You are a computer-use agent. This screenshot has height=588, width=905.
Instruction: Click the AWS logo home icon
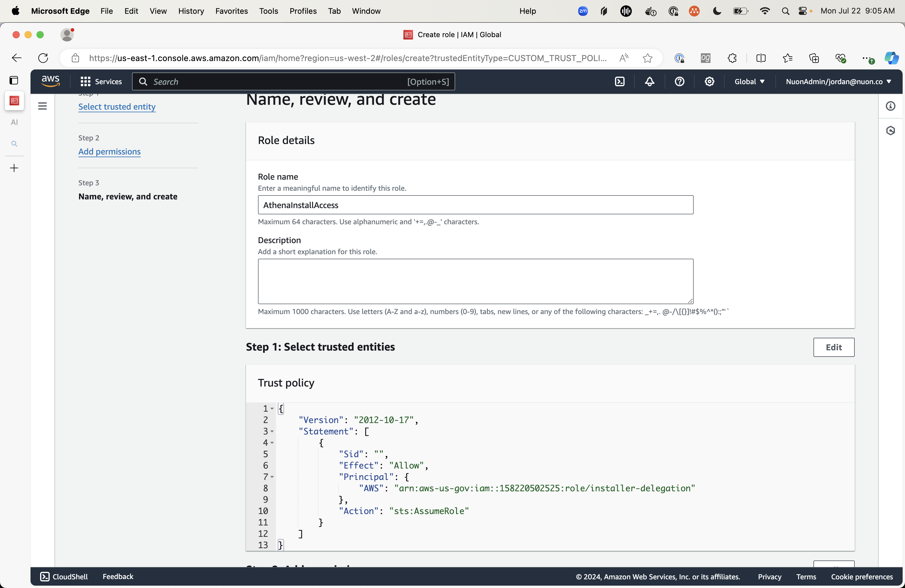point(51,81)
